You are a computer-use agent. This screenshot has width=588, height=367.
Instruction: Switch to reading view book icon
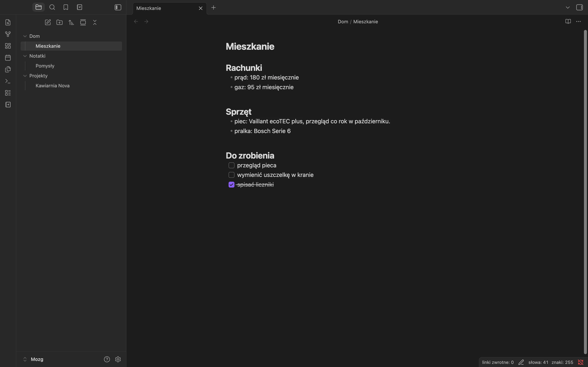[568, 22]
